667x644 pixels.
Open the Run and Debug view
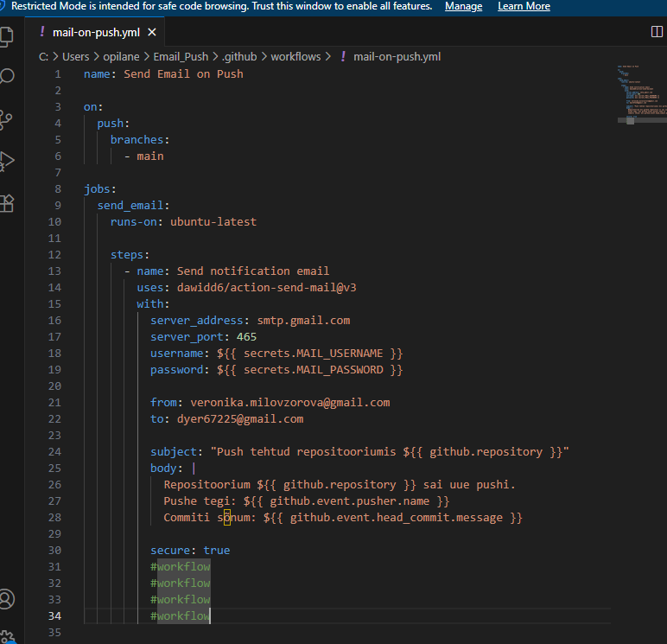pyautogui.click(x=7, y=161)
